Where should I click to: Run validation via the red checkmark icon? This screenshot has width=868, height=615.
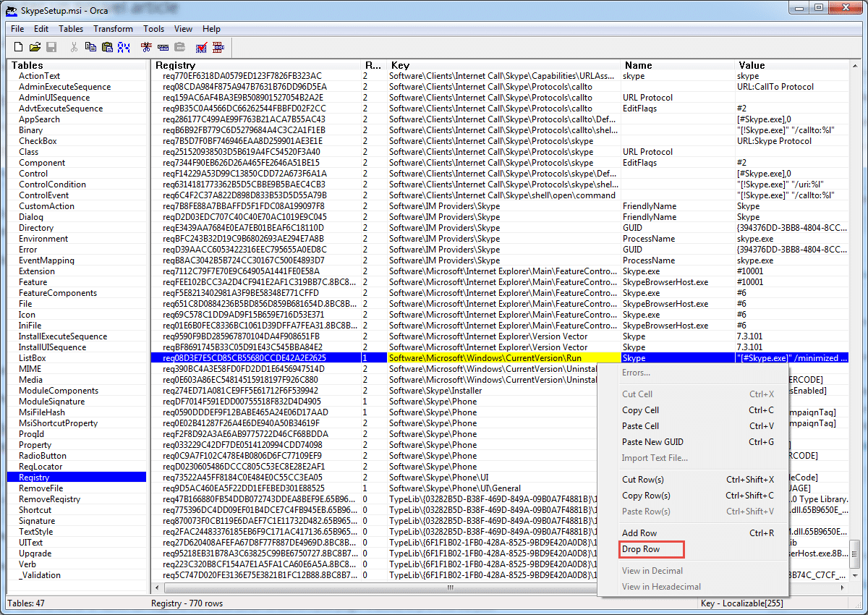point(201,47)
